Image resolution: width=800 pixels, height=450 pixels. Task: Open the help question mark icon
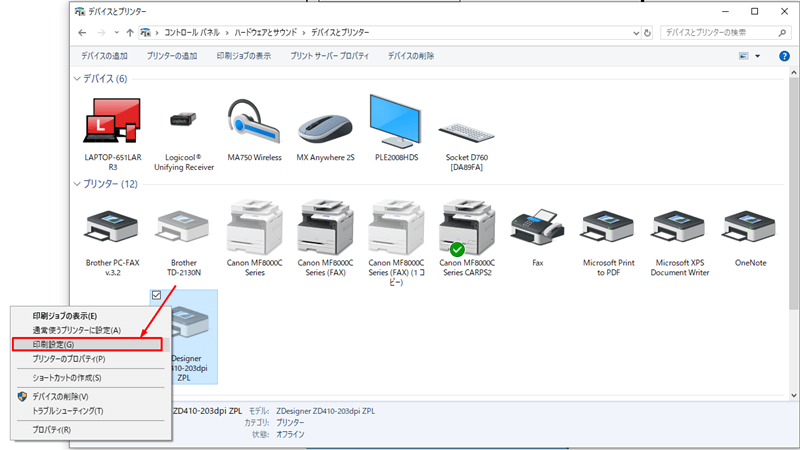[784, 56]
